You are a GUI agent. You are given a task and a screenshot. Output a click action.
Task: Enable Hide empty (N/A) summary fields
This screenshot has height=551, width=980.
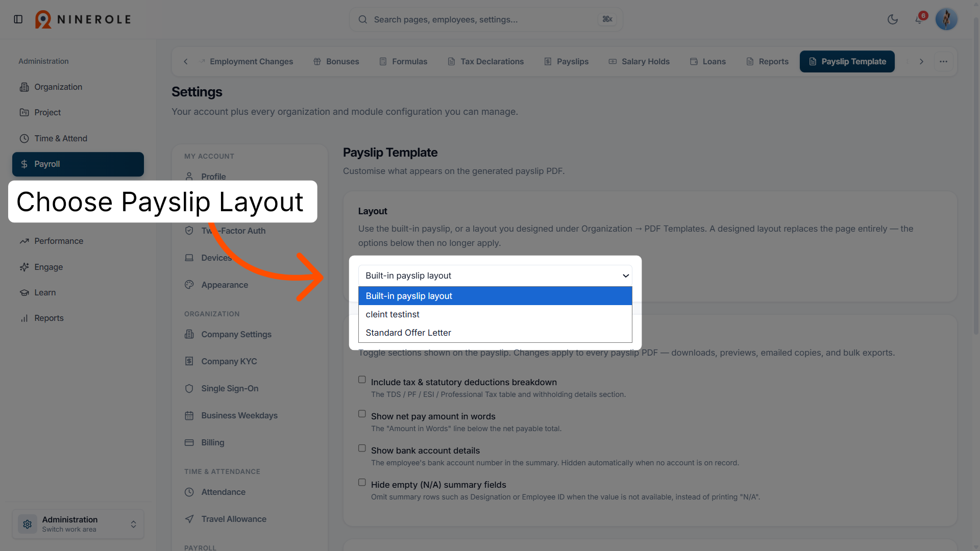362,482
